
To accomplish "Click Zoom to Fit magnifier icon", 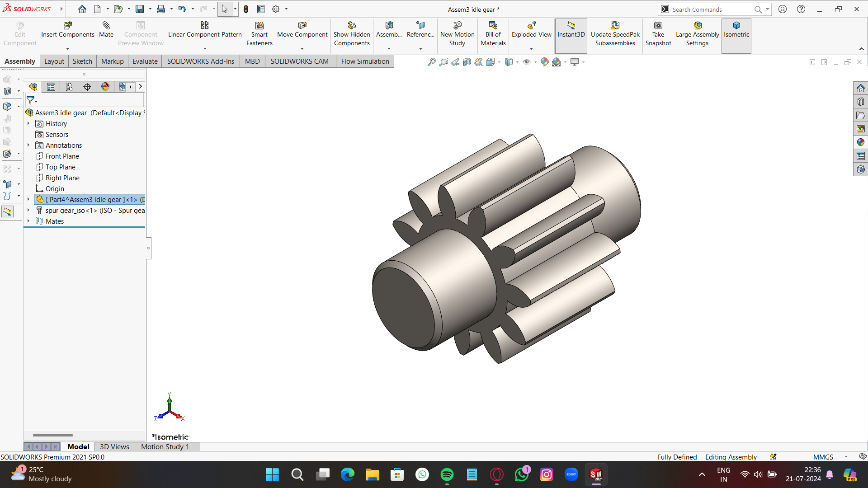I will click(x=432, y=62).
